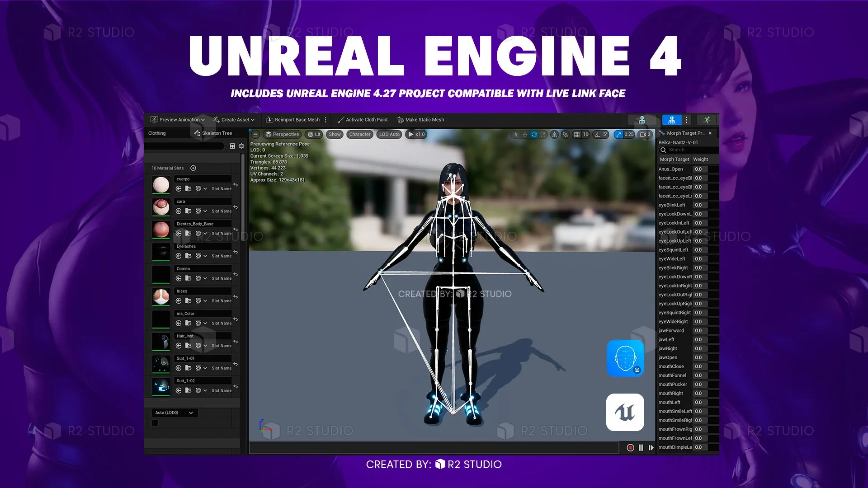This screenshot has height=488, width=868.
Task: Expand iris_Color material picker chevron
Action: [x=205, y=323]
